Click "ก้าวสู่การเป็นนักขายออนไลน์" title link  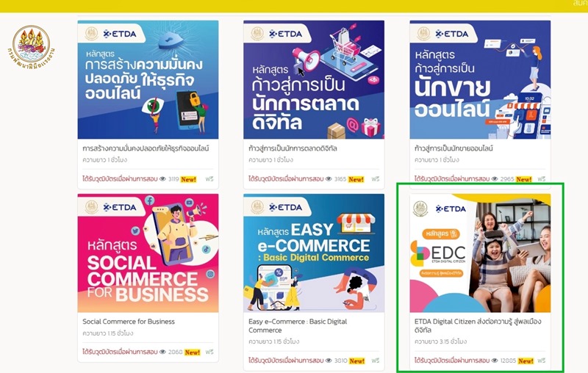(453, 148)
